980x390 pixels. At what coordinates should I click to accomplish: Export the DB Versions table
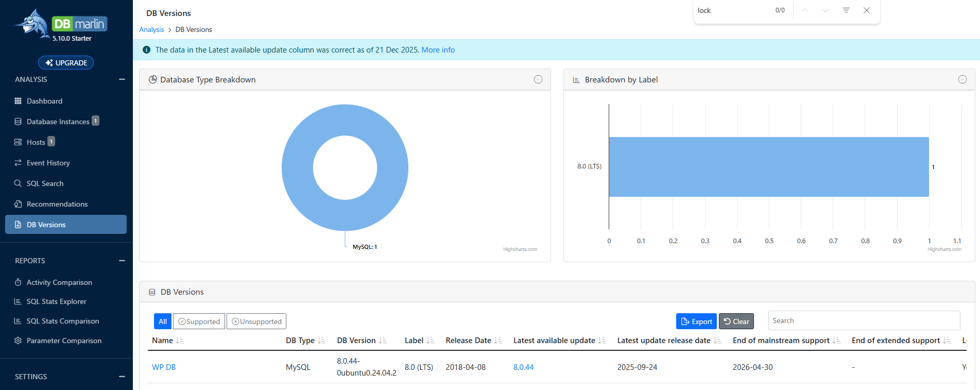[x=696, y=321]
